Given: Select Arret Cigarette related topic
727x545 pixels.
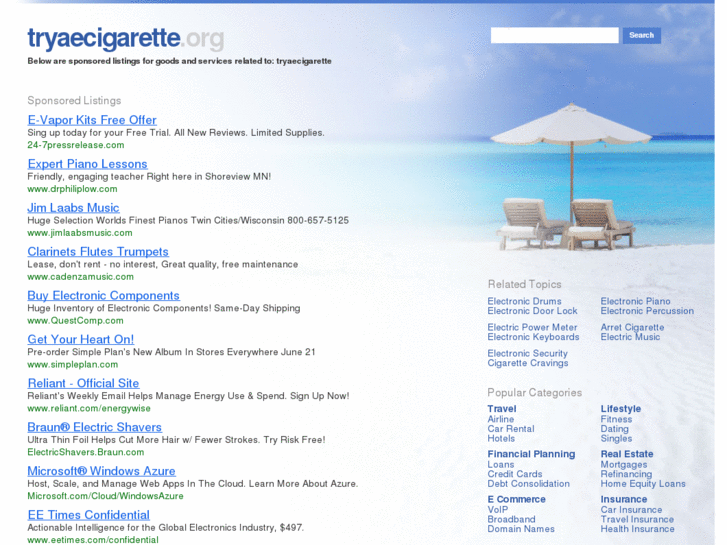Looking at the screenshot, I should tap(632, 327).
